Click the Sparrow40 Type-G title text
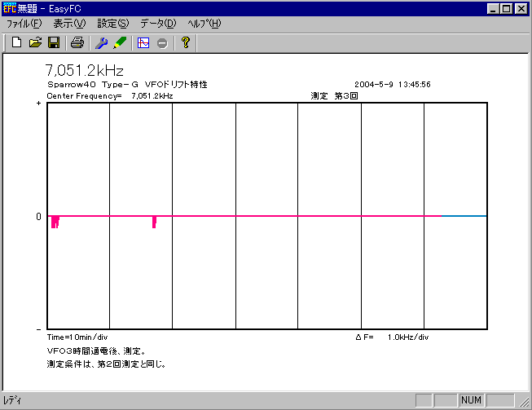This screenshot has width=532, height=410. pyautogui.click(x=127, y=84)
